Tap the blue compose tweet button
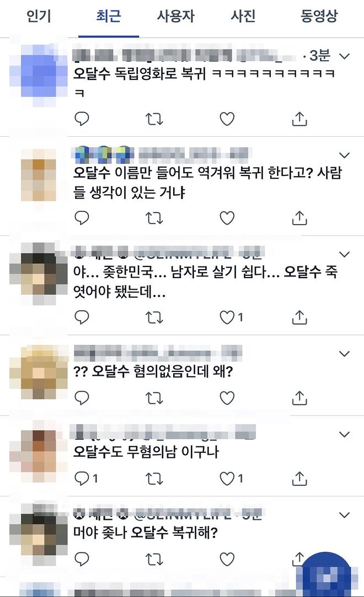 326,575
